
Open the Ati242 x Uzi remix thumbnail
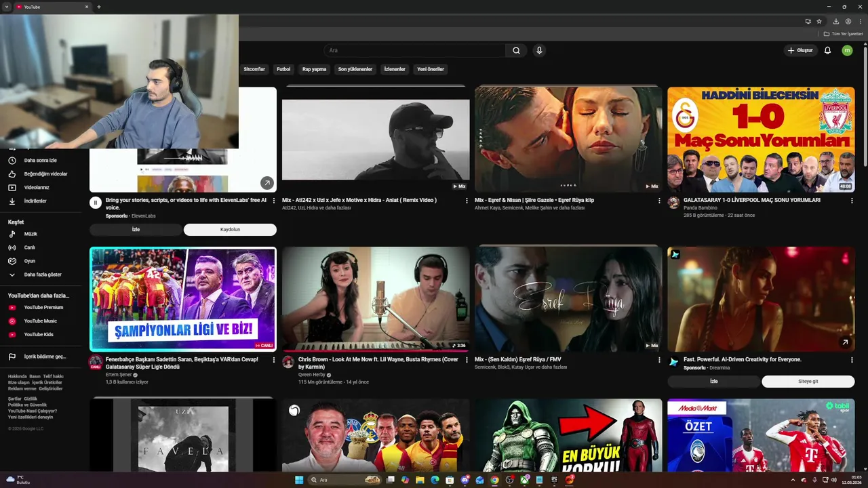click(x=376, y=140)
